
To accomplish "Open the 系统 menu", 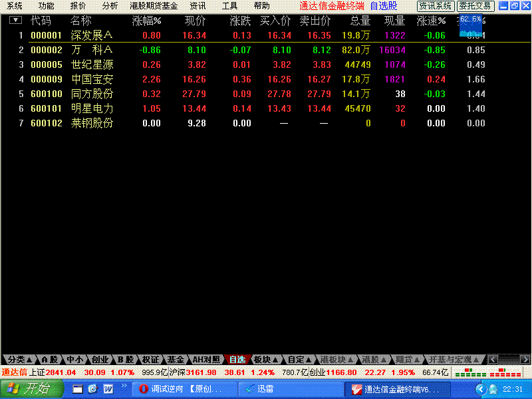I will point(14,6).
